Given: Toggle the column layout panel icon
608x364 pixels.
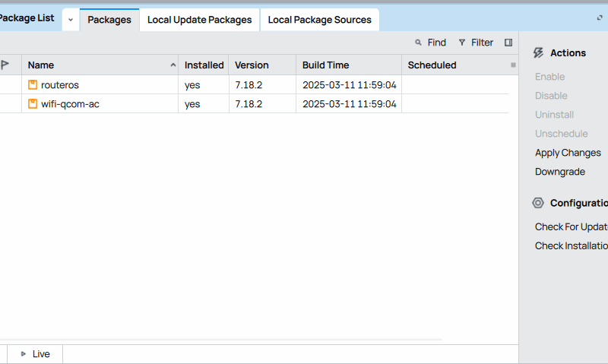Looking at the screenshot, I should click(x=508, y=43).
